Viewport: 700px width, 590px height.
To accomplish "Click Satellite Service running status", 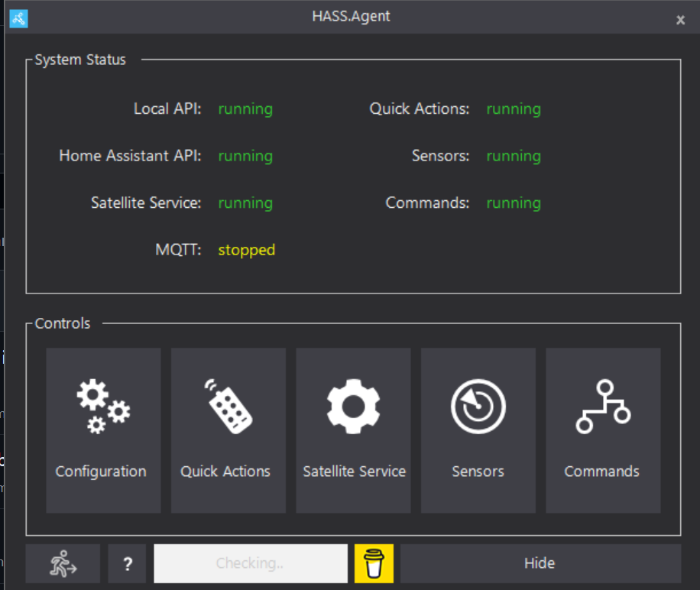I will (x=245, y=203).
